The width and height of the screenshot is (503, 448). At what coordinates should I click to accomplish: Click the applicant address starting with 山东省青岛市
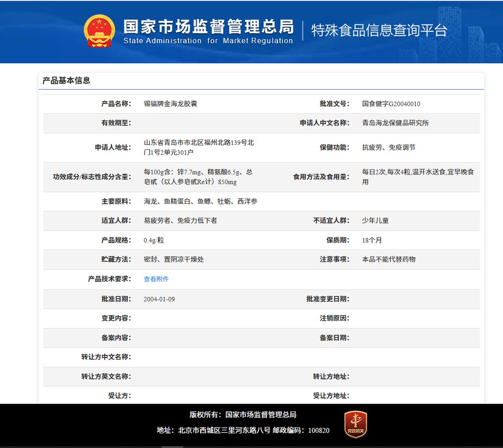pyautogui.click(x=199, y=147)
